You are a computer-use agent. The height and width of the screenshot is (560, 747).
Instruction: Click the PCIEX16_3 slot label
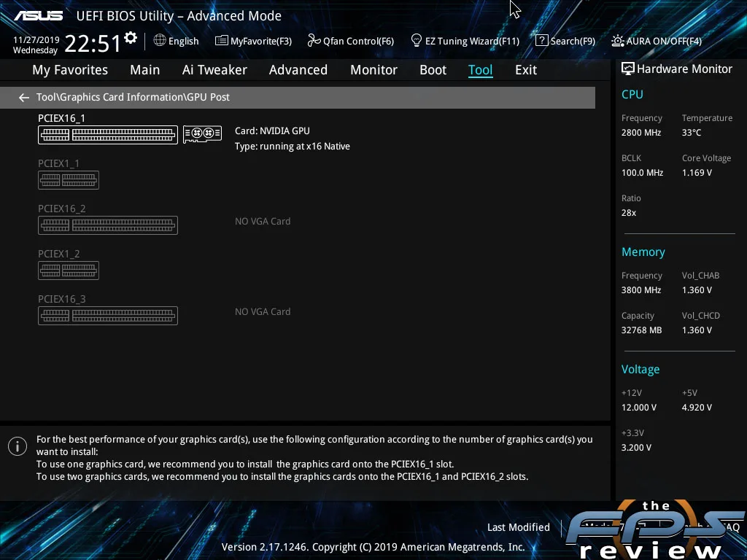pyautogui.click(x=62, y=299)
